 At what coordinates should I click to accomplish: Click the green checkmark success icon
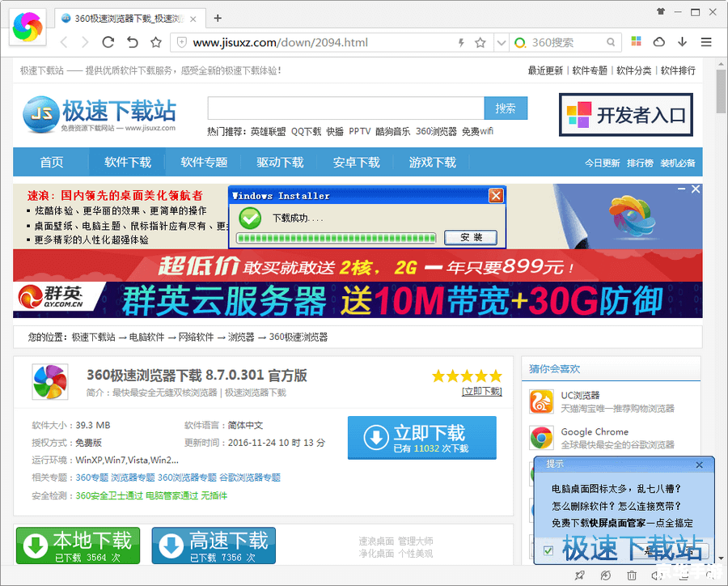tap(250, 218)
